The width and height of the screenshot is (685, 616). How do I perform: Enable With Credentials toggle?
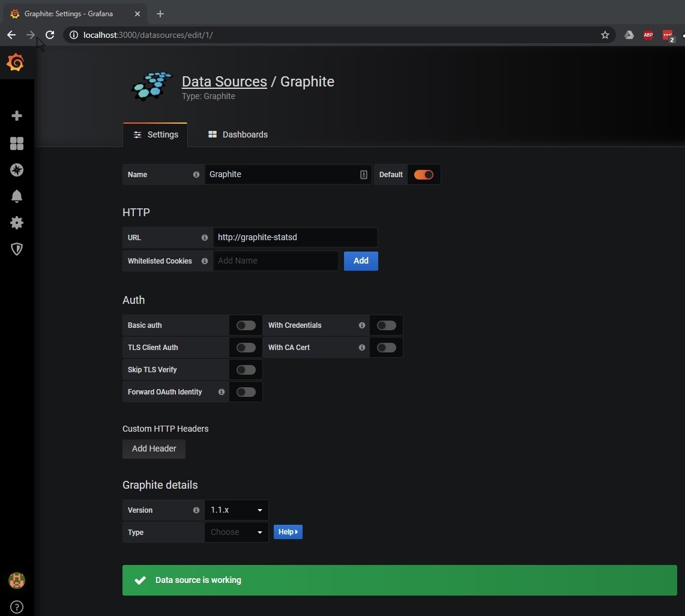(x=386, y=325)
